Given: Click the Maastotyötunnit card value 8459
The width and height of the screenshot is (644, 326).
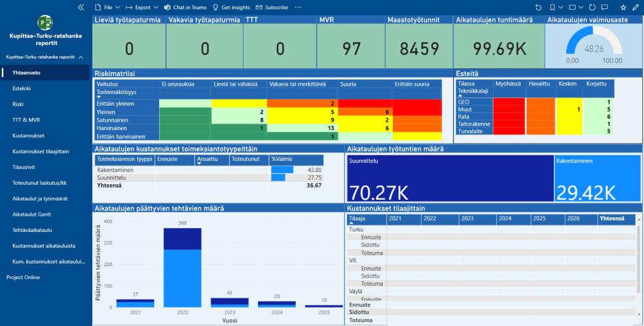Looking at the screenshot, I should (419, 49).
